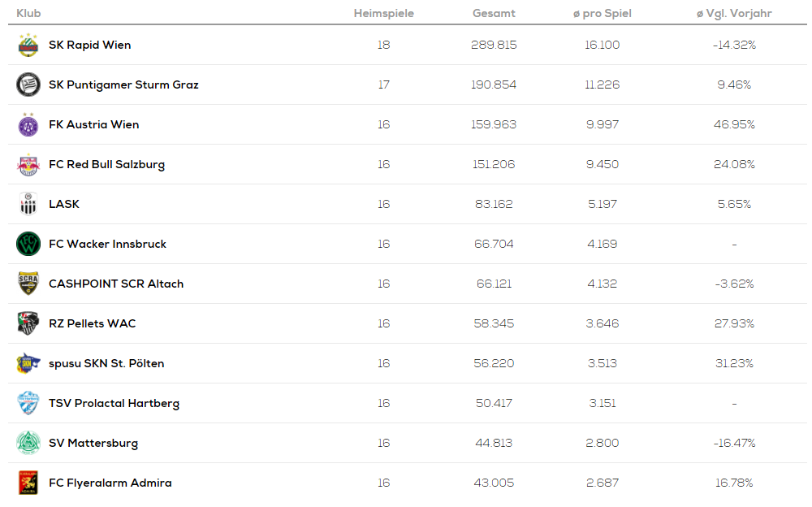Click the Sturm Graz club logo

click(28, 84)
